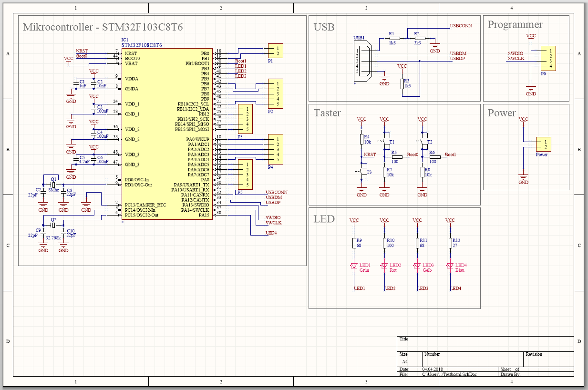This screenshot has width=588, height=390.
Task: Click the USB section title
Action: coord(324,27)
